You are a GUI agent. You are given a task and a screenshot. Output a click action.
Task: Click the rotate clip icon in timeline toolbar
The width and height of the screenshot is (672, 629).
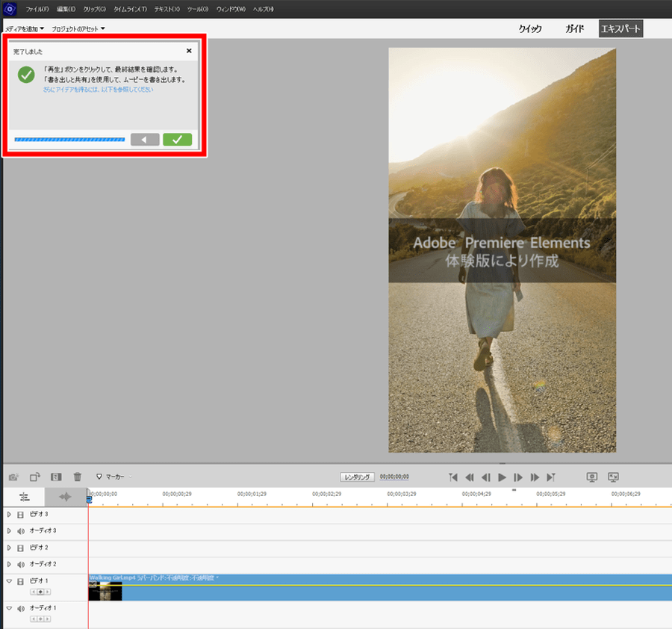click(x=34, y=477)
